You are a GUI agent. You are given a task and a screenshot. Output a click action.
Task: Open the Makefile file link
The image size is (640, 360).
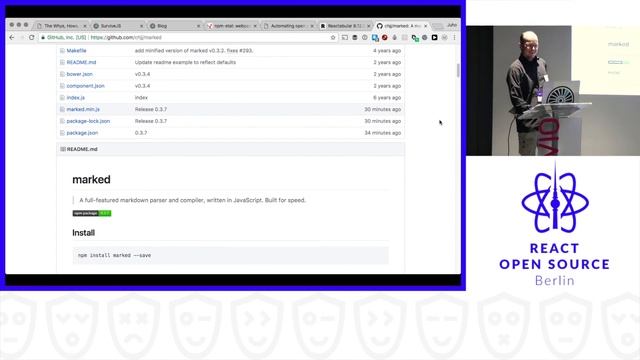point(76,51)
